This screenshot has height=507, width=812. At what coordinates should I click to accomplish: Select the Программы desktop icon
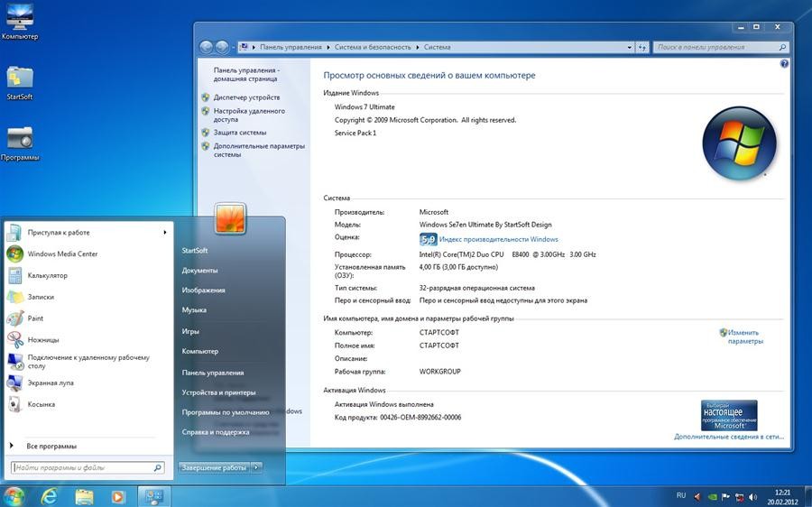pyautogui.click(x=20, y=143)
